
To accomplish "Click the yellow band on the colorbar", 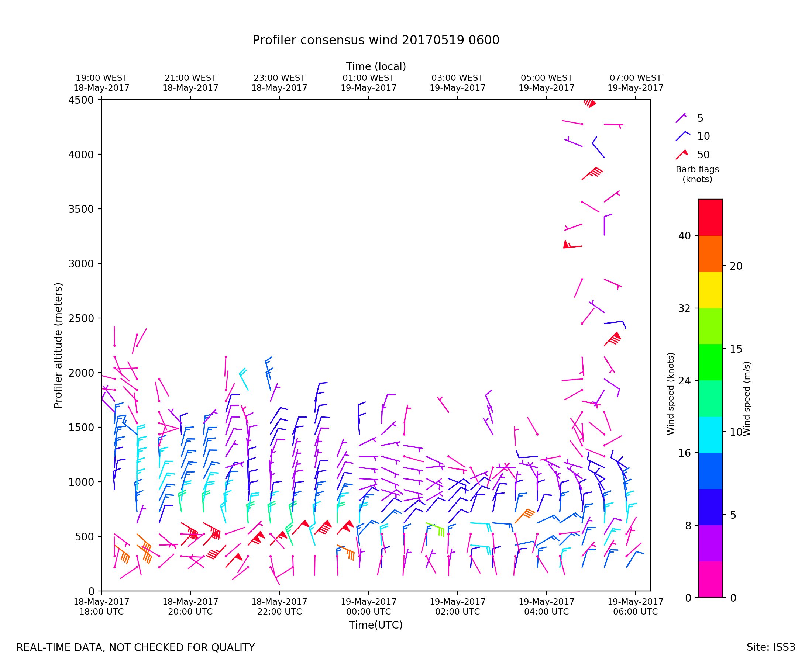I will point(710,290).
